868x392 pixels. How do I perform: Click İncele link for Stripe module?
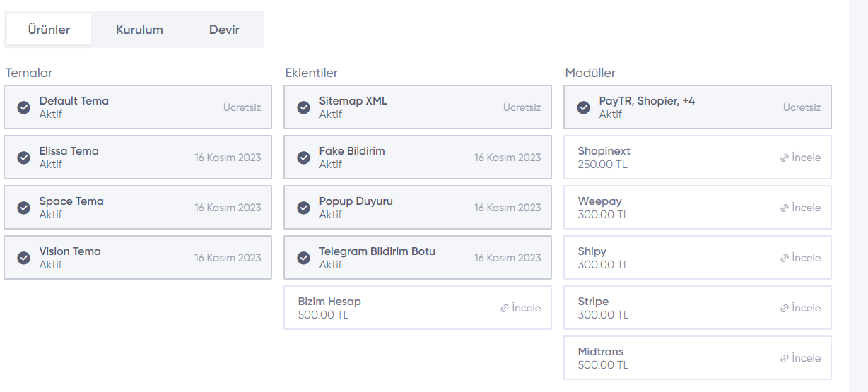pyautogui.click(x=800, y=308)
